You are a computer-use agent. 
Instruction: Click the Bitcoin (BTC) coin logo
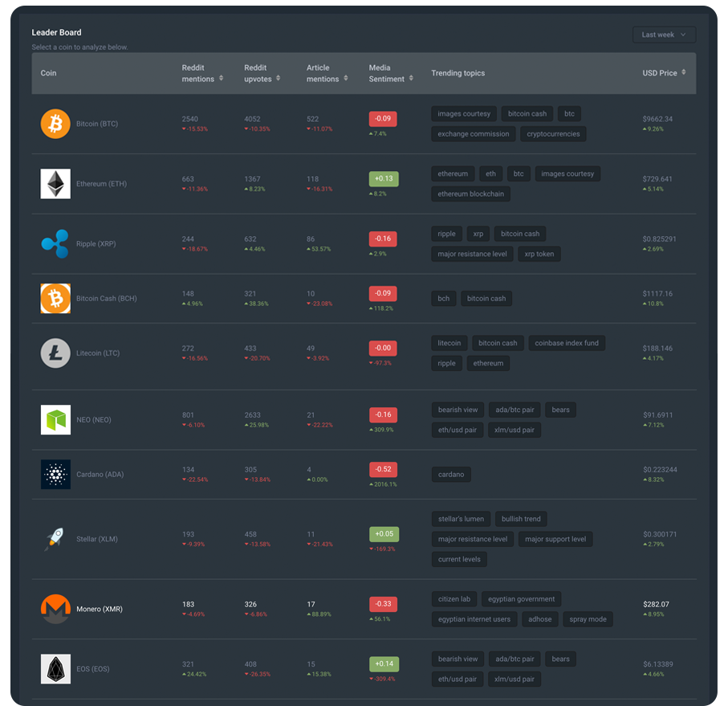click(55, 124)
